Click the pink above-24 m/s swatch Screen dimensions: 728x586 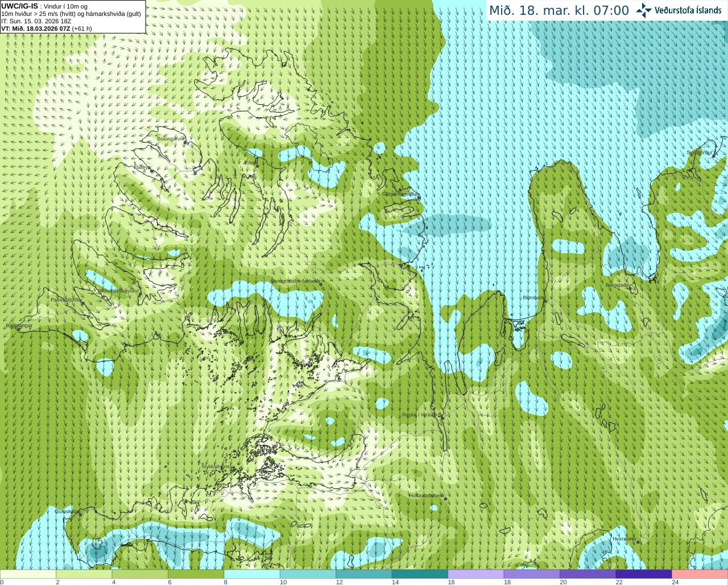click(x=700, y=574)
